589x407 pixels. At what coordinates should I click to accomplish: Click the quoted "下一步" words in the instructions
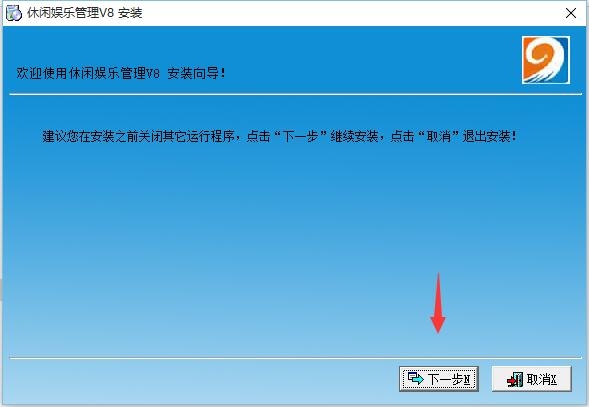tap(300, 136)
